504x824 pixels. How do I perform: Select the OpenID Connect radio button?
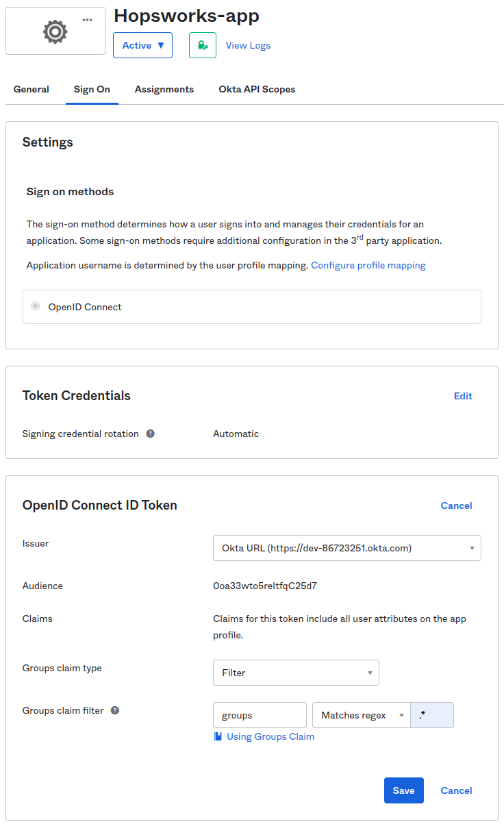click(x=36, y=306)
